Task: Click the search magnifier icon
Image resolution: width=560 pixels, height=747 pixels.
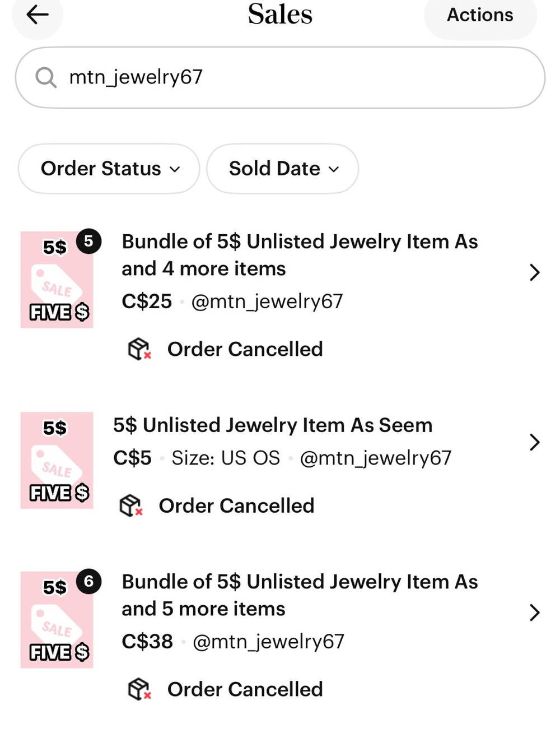Action: click(x=46, y=77)
